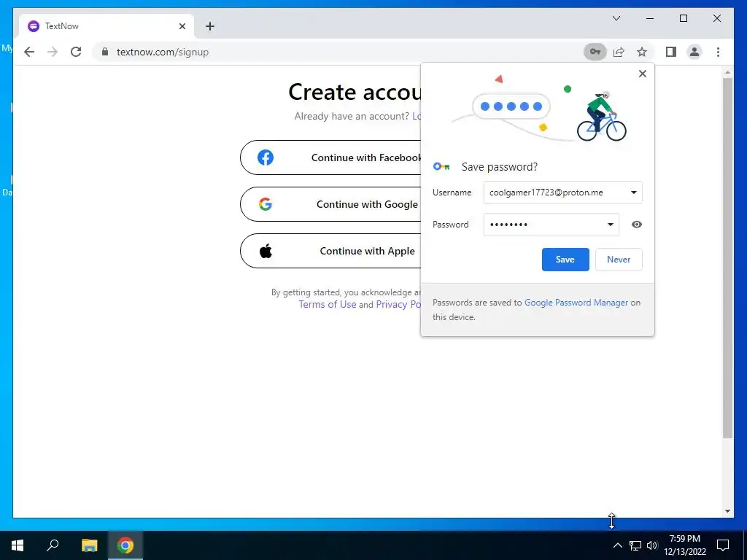This screenshot has height=560, width=747.
Task: Go back to the previous page
Action: [x=29, y=52]
